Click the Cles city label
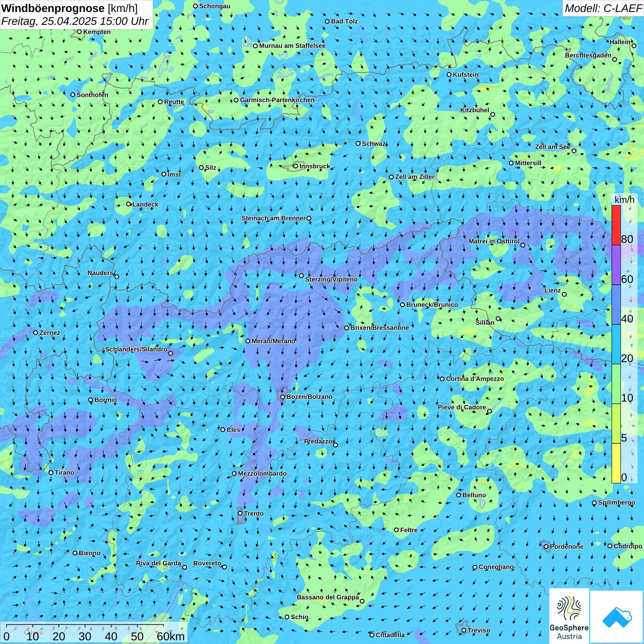This screenshot has height=644, width=644. (233, 430)
